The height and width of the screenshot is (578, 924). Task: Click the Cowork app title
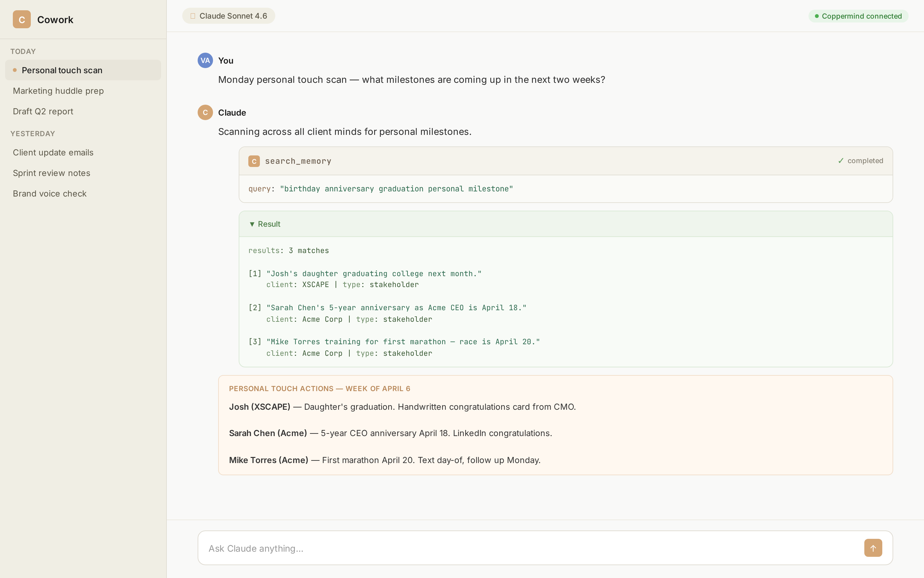[x=56, y=20]
